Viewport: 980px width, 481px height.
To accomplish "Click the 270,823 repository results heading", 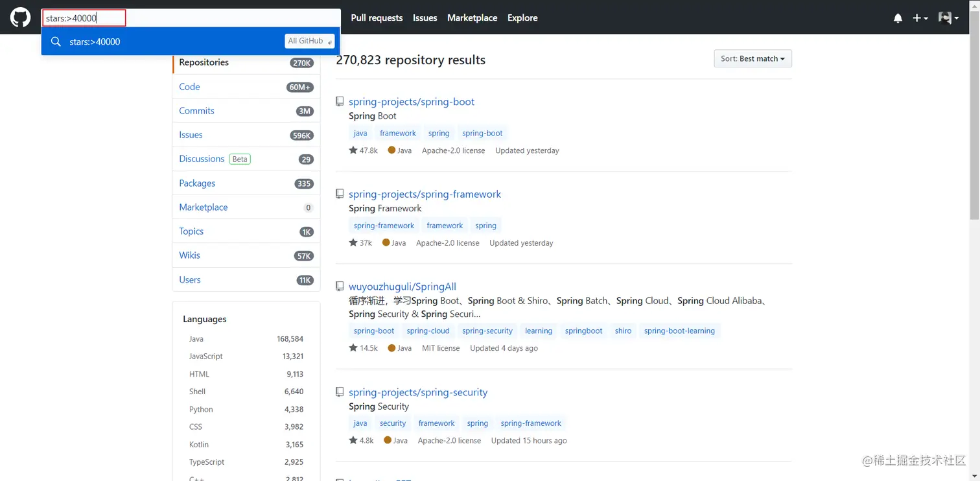I will coord(411,60).
